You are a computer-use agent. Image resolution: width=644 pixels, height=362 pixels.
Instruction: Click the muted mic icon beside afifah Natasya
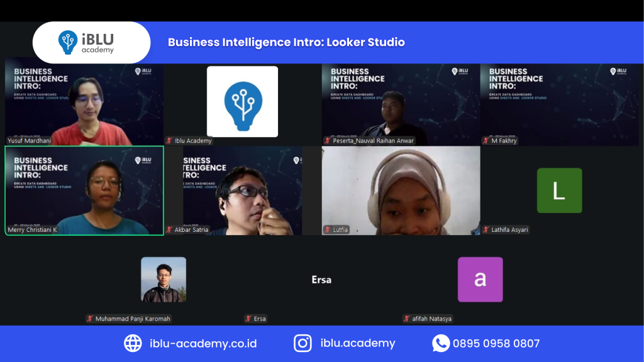[x=407, y=319]
